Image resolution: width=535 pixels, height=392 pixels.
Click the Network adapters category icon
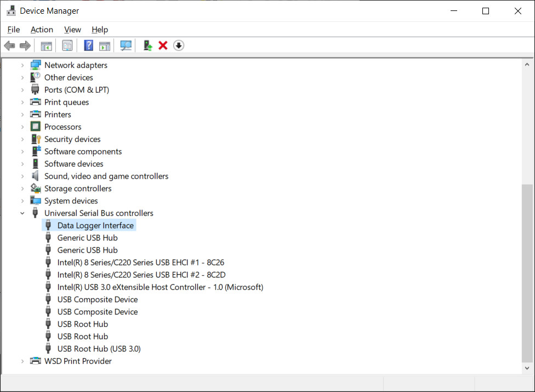pyautogui.click(x=36, y=65)
